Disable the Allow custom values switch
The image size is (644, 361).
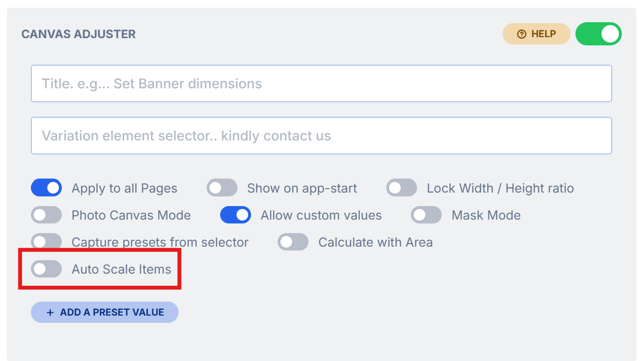click(x=236, y=215)
